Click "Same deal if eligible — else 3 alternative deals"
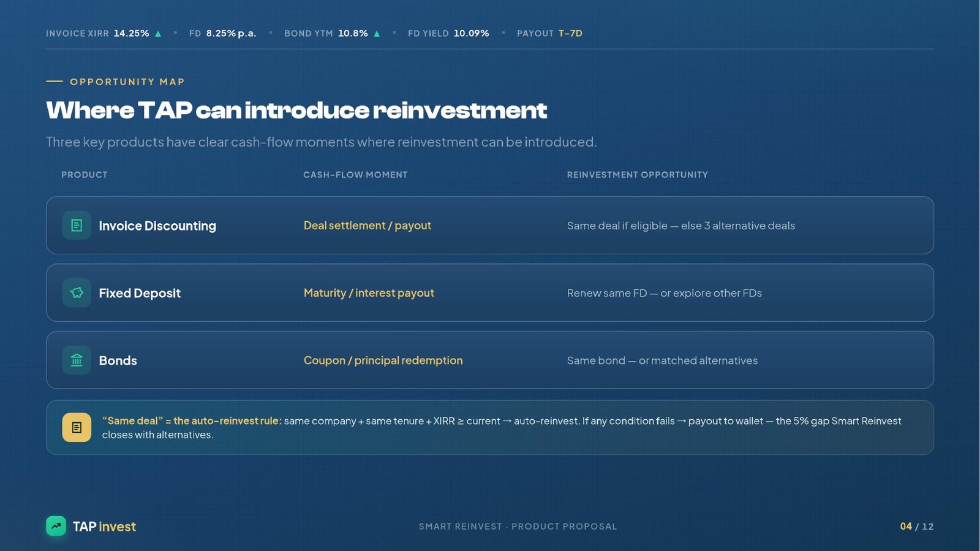The width and height of the screenshot is (980, 551). [681, 226]
